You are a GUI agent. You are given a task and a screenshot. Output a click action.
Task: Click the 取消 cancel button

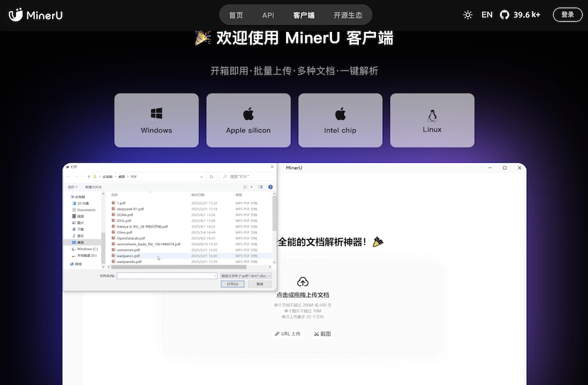click(260, 284)
